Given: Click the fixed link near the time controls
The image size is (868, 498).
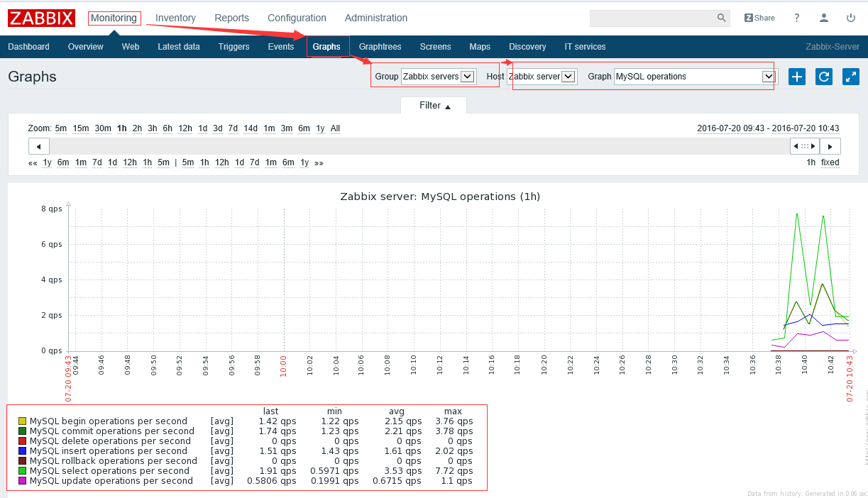Looking at the screenshot, I should (x=830, y=162).
